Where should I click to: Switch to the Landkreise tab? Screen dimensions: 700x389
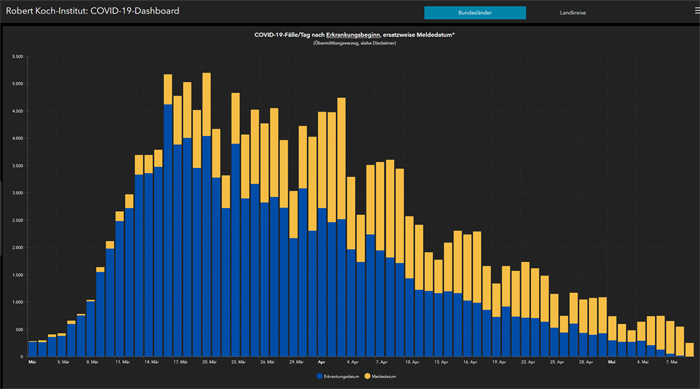[x=573, y=13]
